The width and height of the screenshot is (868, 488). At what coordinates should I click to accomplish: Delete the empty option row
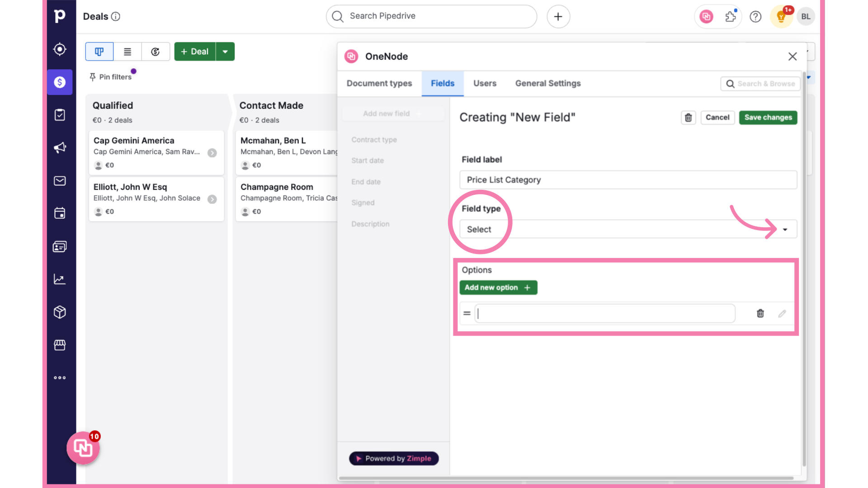click(760, 313)
